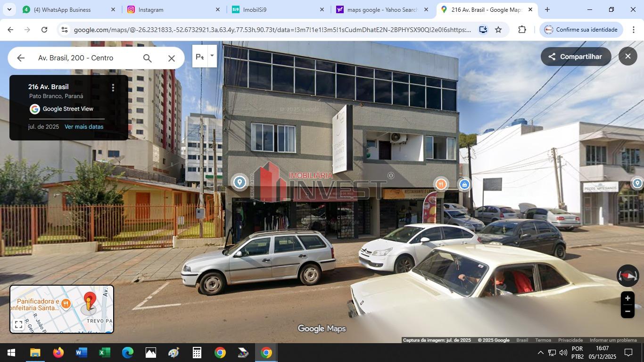The image size is (644, 362).
Task: Click the search magnifier icon in Maps
Action: coord(147,58)
